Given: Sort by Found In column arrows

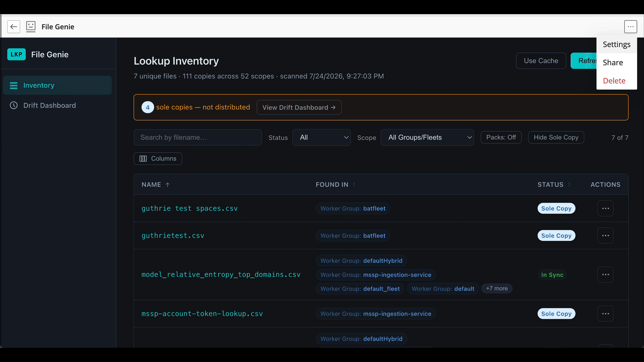Looking at the screenshot, I should [354, 184].
